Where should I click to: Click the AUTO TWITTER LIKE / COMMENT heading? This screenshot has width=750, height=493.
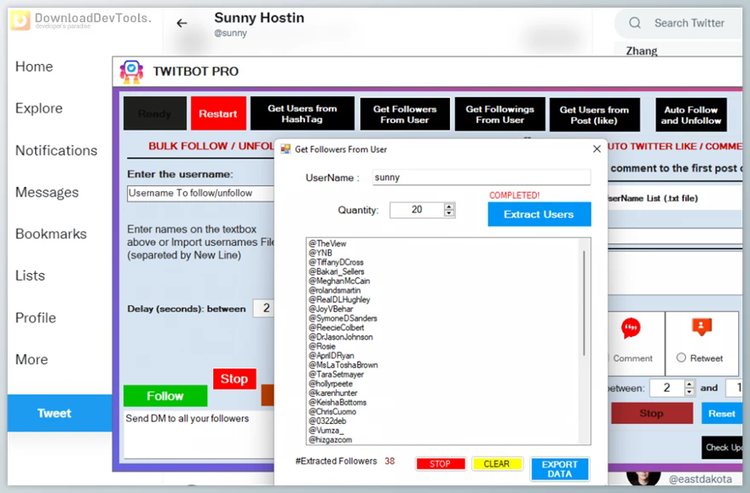[675, 146]
